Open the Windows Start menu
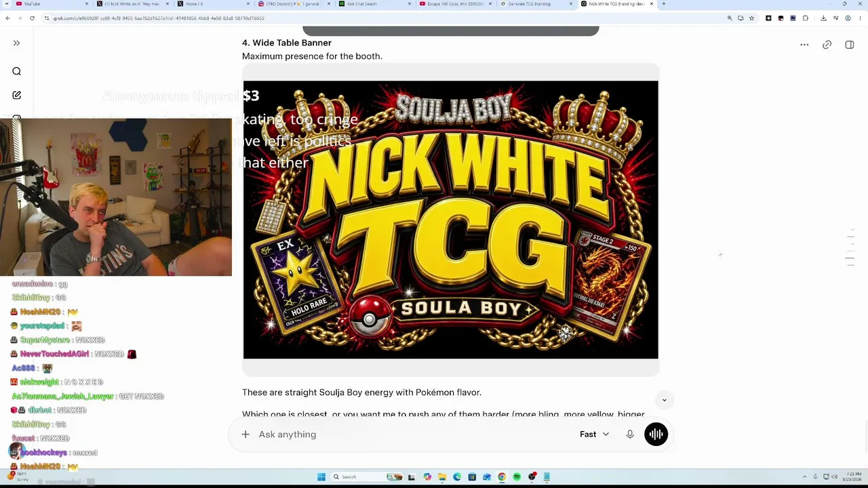The height and width of the screenshot is (488, 868). point(321,477)
